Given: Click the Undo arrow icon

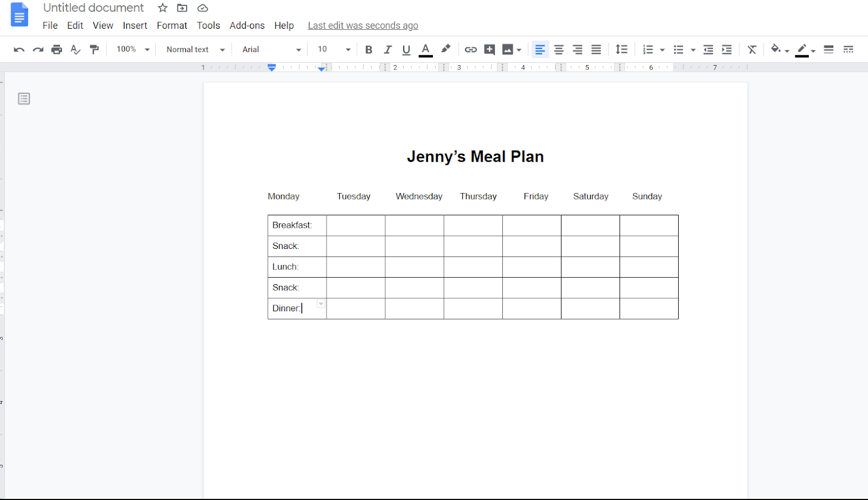Looking at the screenshot, I should click(x=19, y=49).
